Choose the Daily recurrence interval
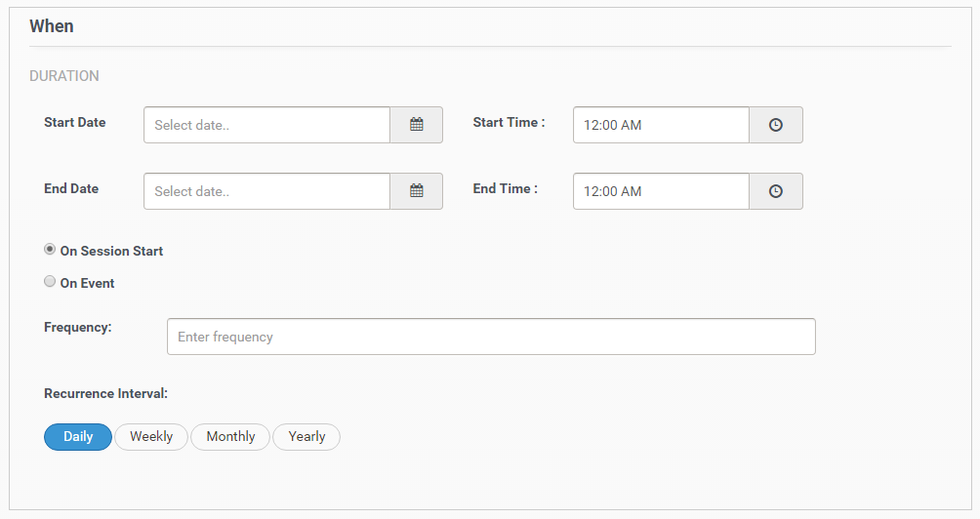980x519 pixels. point(78,437)
